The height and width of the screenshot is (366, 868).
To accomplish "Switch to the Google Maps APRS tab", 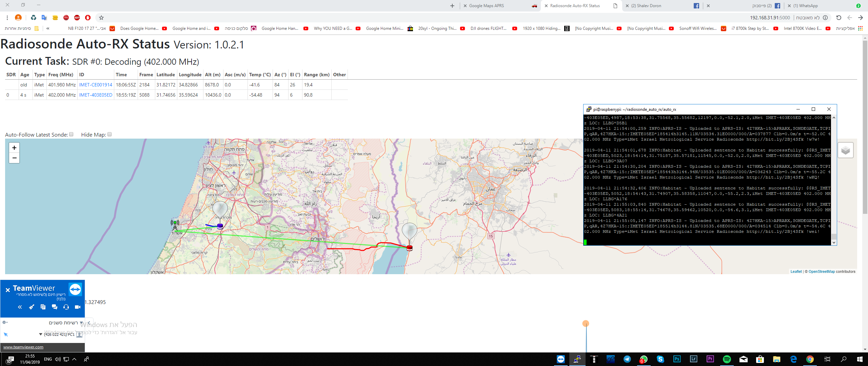I will [486, 5].
